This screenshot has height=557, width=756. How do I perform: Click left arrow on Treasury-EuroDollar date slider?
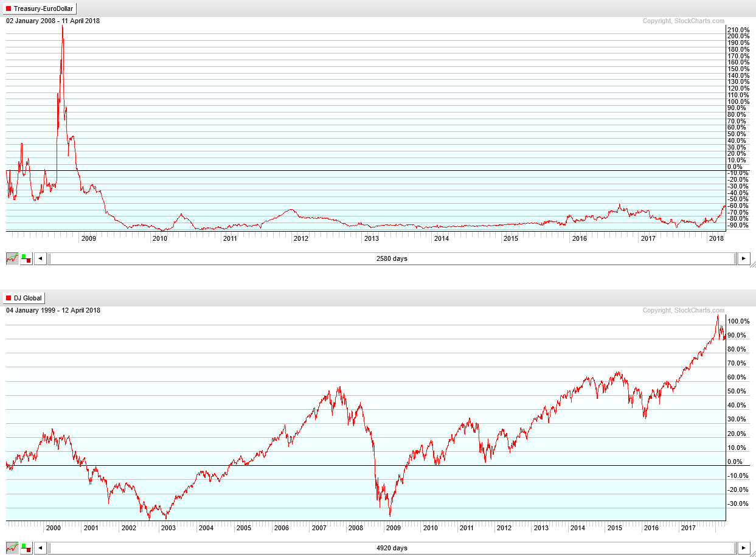40,258
